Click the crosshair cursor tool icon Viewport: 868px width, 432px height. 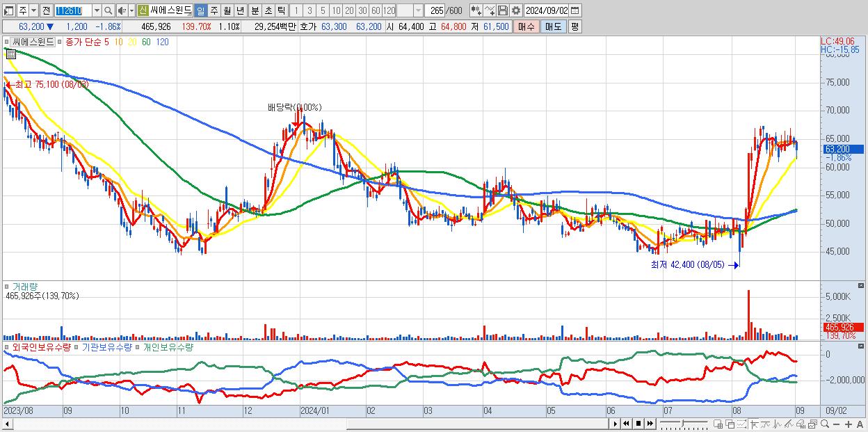pyautogui.click(x=755, y=424)
